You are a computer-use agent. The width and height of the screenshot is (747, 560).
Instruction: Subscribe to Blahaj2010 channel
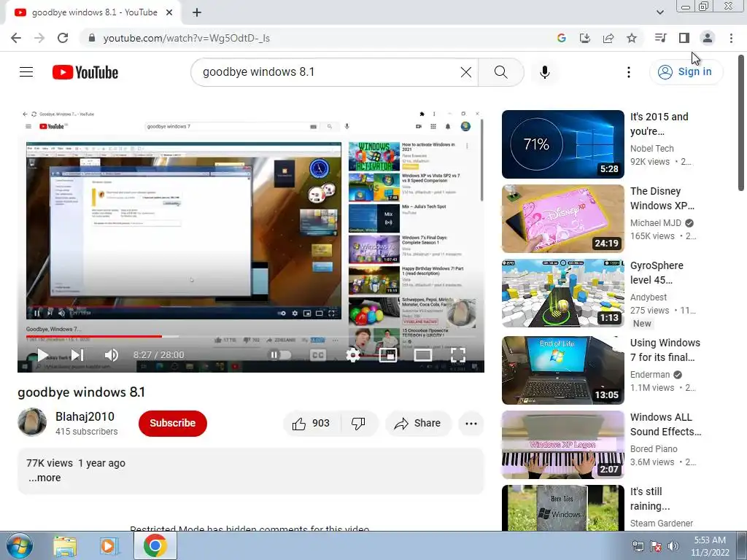pyautogui.click(x=172, y=424)
